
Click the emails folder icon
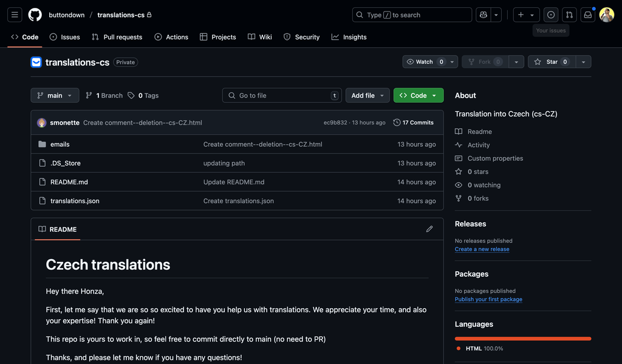42,144
